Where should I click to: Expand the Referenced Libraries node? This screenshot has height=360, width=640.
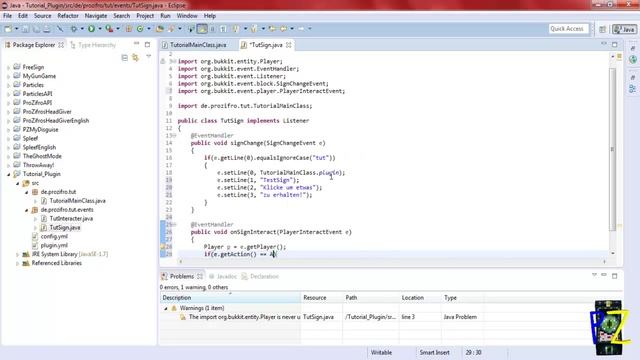(18, 263)
